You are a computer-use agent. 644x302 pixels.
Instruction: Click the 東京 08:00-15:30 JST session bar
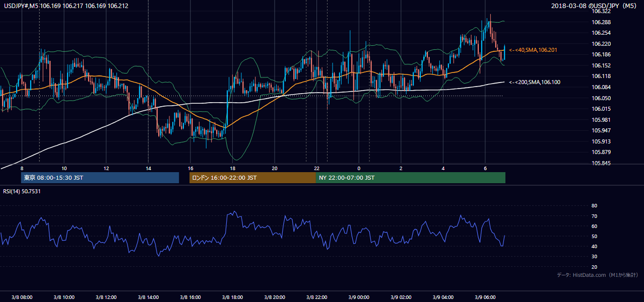click(100, 178)
